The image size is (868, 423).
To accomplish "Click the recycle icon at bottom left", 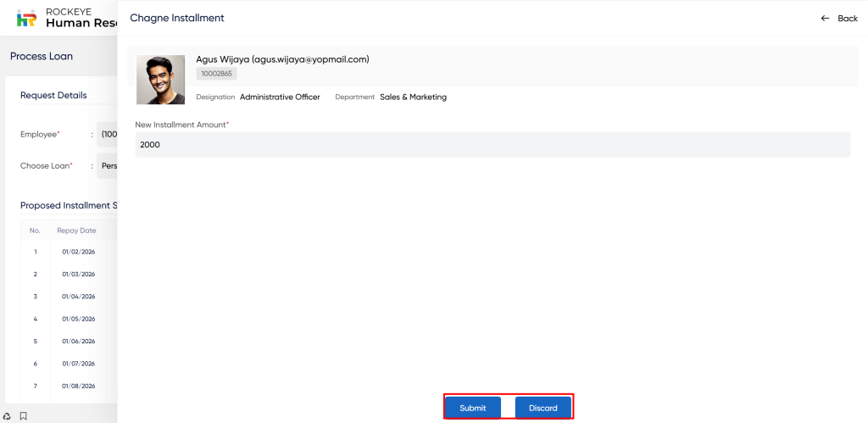I will tap(7, 416).
